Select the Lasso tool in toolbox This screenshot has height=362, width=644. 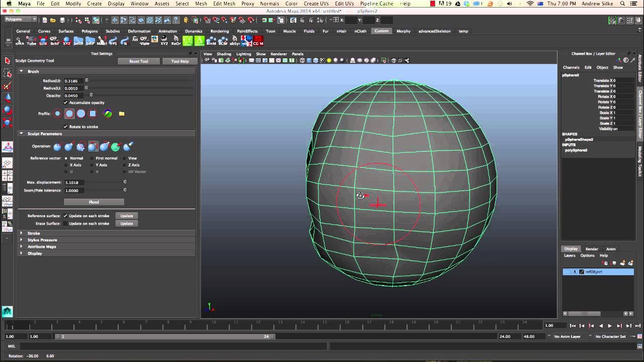[x=8, y=73]
